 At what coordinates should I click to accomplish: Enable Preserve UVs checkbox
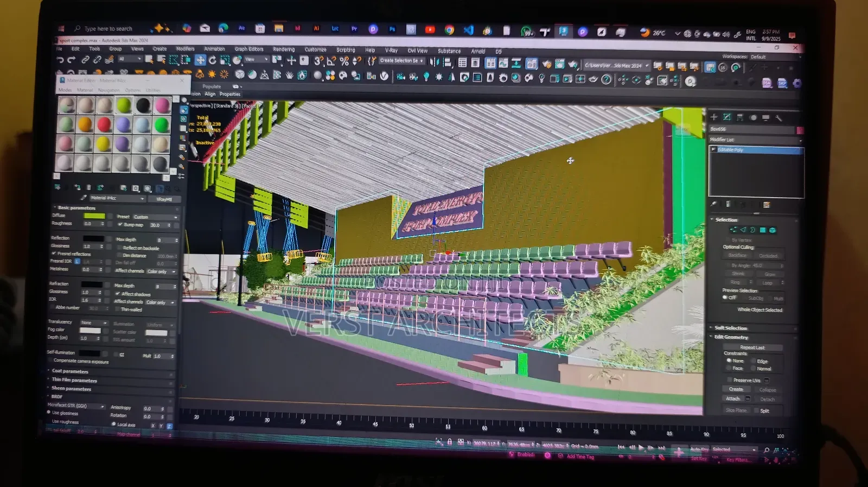(730, 380)
